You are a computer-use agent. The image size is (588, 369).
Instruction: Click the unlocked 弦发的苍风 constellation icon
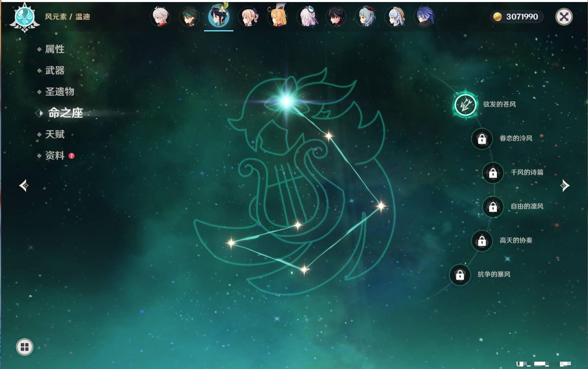[465, 105]
